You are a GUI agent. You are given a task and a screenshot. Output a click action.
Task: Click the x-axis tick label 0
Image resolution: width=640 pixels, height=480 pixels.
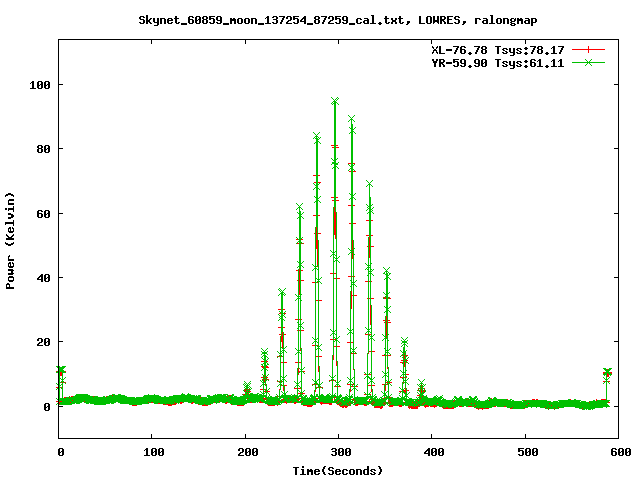point(60,452)
